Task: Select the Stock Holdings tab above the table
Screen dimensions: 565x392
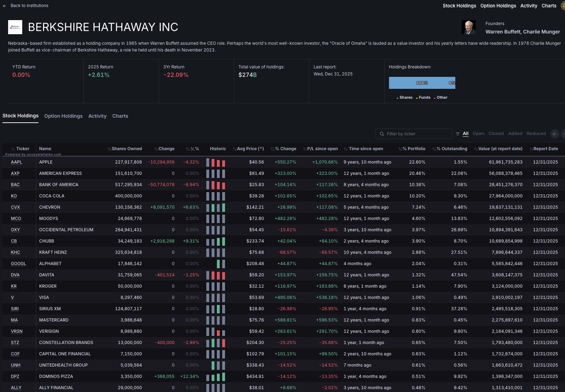Action: point(20,116)
